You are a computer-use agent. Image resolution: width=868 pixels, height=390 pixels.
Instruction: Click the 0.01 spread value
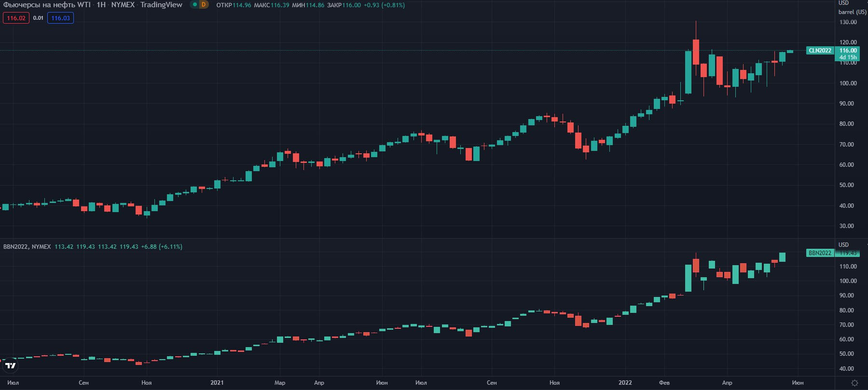[38, 18]
